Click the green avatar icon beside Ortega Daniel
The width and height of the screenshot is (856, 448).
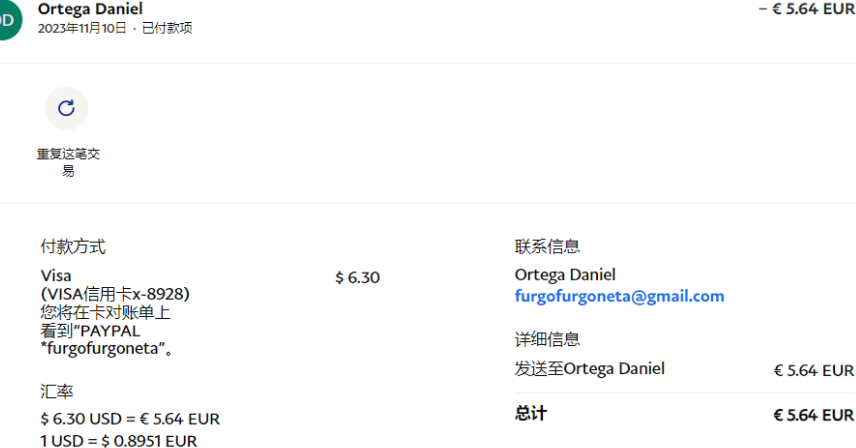pyautogui.click(x=8, y=19)
